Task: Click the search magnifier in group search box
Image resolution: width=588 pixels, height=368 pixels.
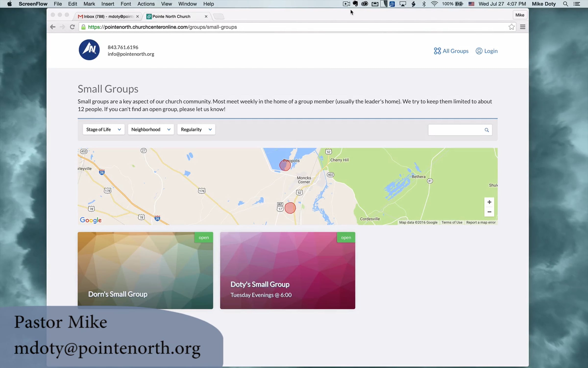Action: point(487,130)
